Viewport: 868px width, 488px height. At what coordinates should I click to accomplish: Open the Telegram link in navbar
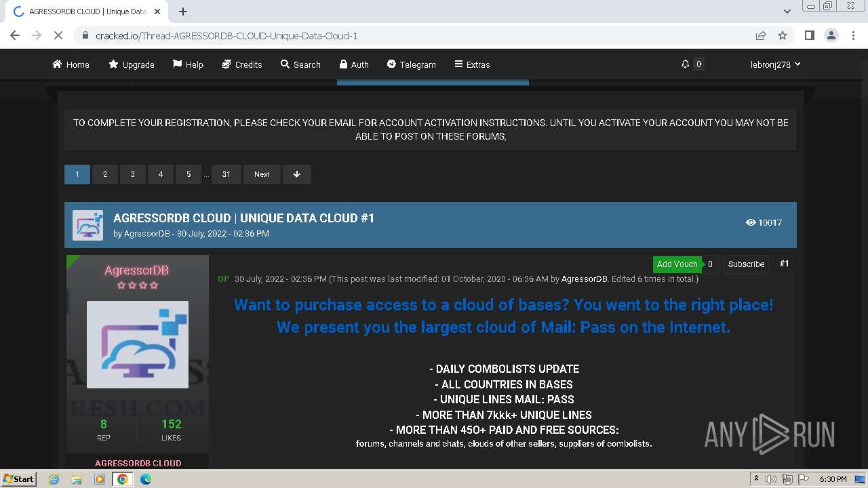411,64
